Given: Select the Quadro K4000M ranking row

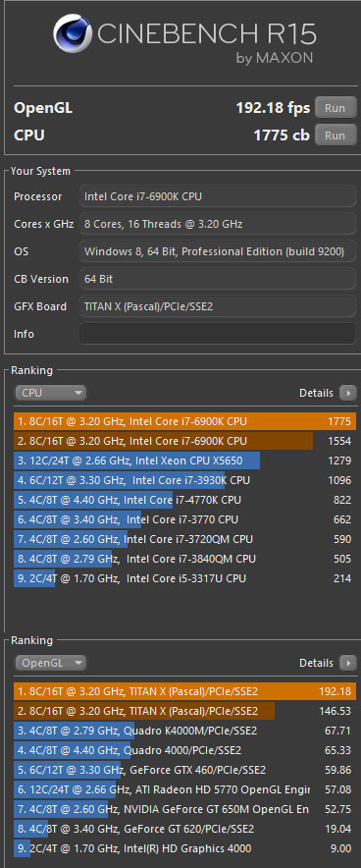Looking at the screenshot, I should tap(184, 731).
